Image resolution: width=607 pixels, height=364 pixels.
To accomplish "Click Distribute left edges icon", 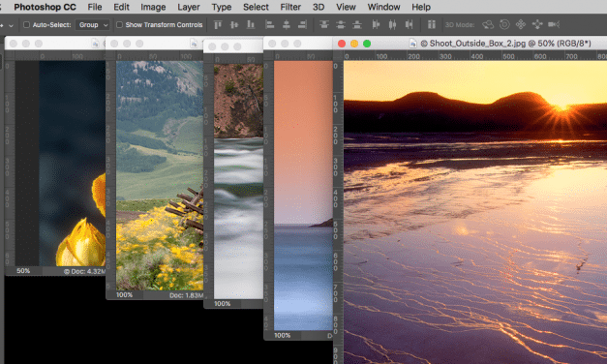I will point(376,25).
